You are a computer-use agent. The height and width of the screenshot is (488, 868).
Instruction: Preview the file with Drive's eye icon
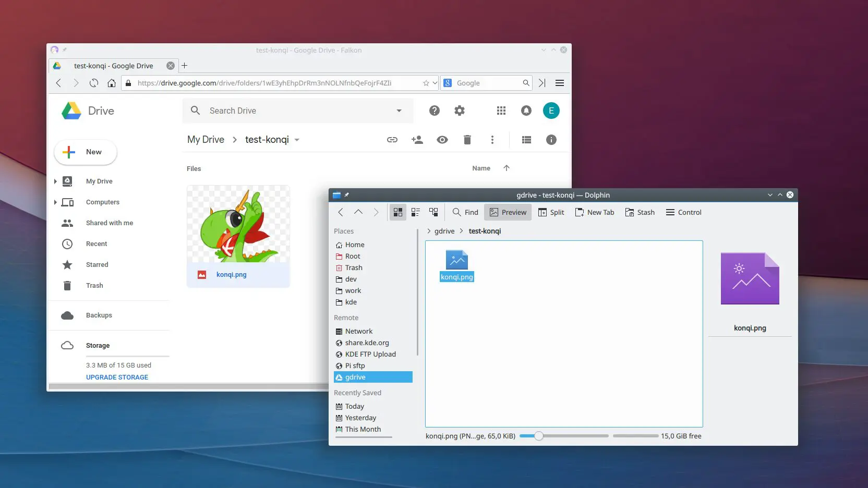[x=442, y=140]
